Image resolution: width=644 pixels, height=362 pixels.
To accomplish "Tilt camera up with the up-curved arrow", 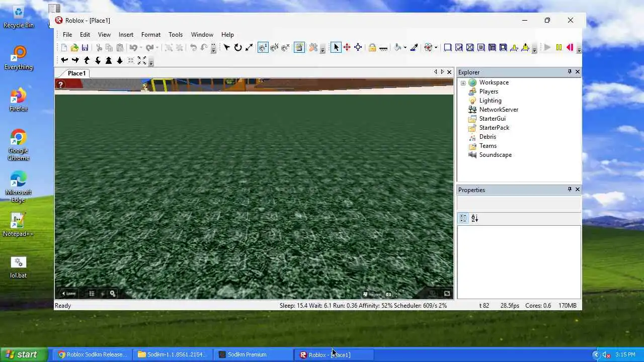I will tap(87, 60).
